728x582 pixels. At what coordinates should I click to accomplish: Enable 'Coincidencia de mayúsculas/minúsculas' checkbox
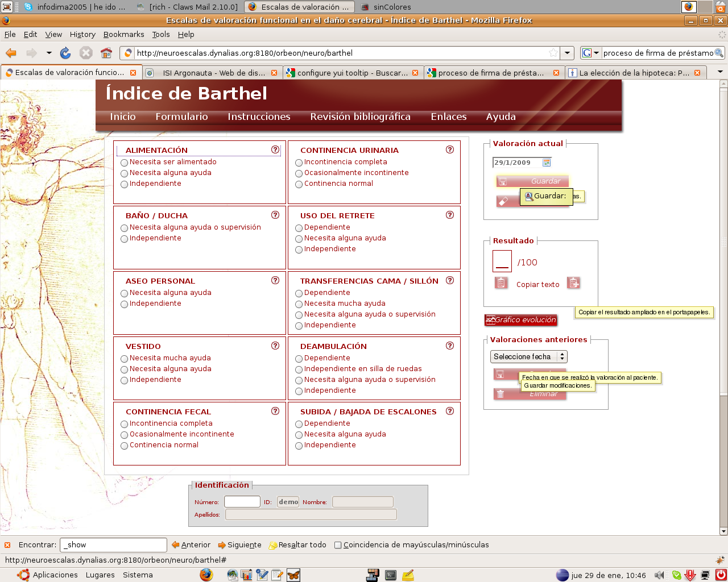338,545
